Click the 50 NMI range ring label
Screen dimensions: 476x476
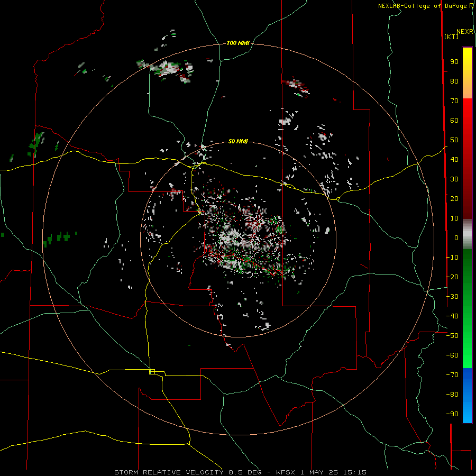click(238, 141)
